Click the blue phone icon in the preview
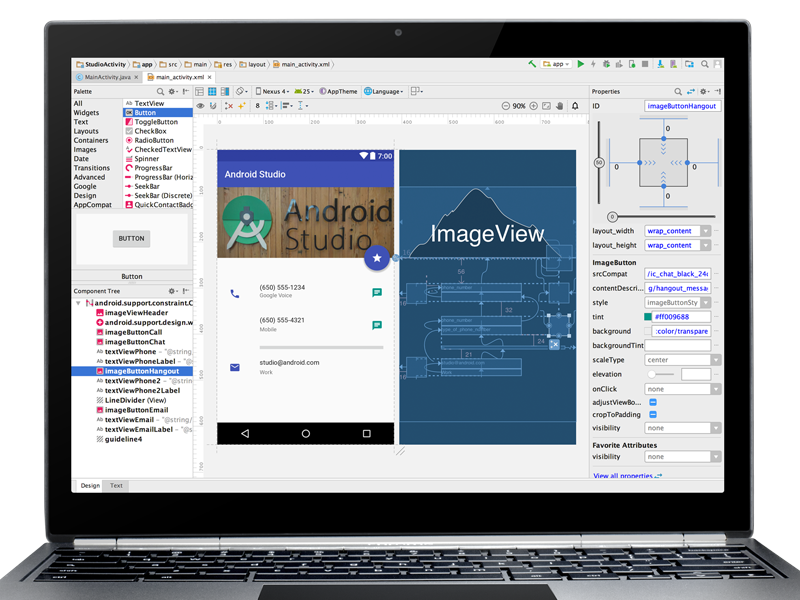 pos(235,294)
